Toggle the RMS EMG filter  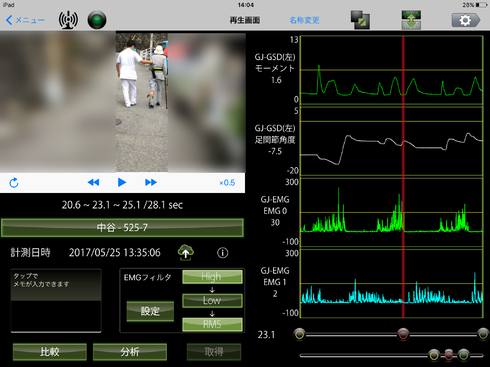(x=212, y=324)
